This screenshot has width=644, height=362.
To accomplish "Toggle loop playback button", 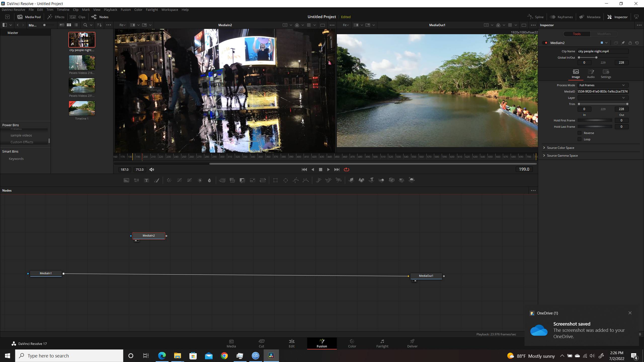I will click(x=346, y=169).
